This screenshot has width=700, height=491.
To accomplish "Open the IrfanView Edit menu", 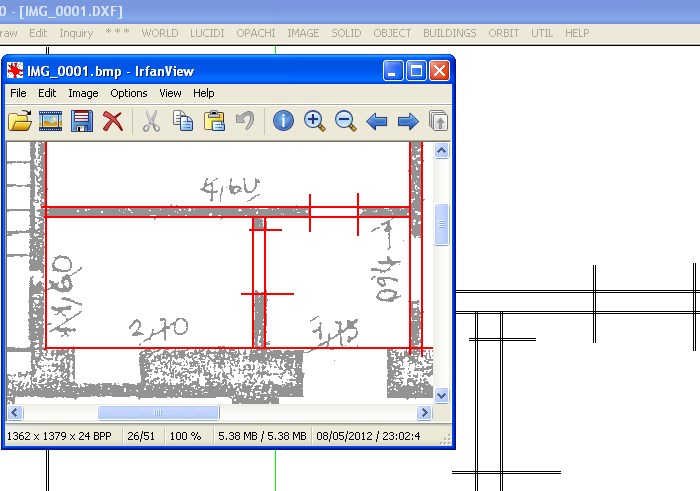I will [47, 93].
